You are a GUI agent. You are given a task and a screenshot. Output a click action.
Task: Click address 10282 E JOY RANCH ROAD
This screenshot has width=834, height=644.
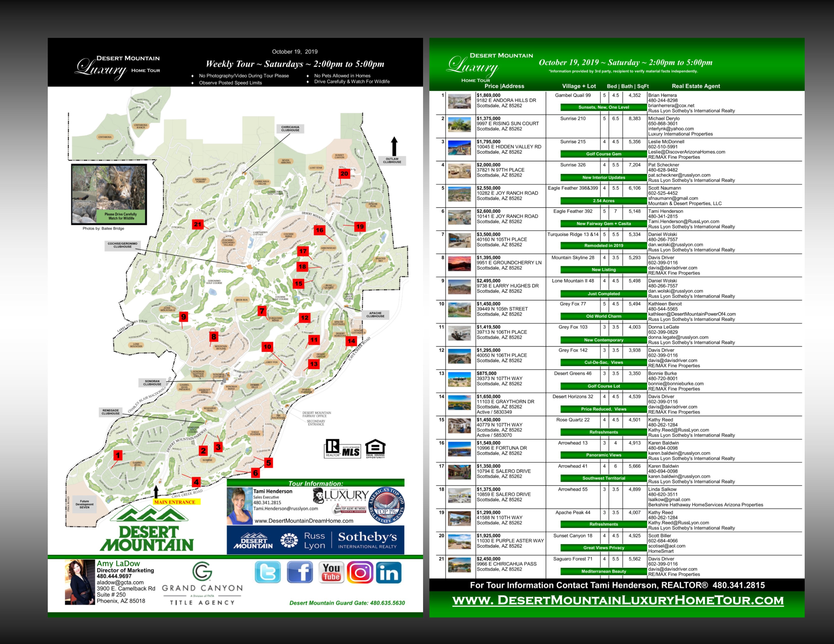tap(507, 193)
